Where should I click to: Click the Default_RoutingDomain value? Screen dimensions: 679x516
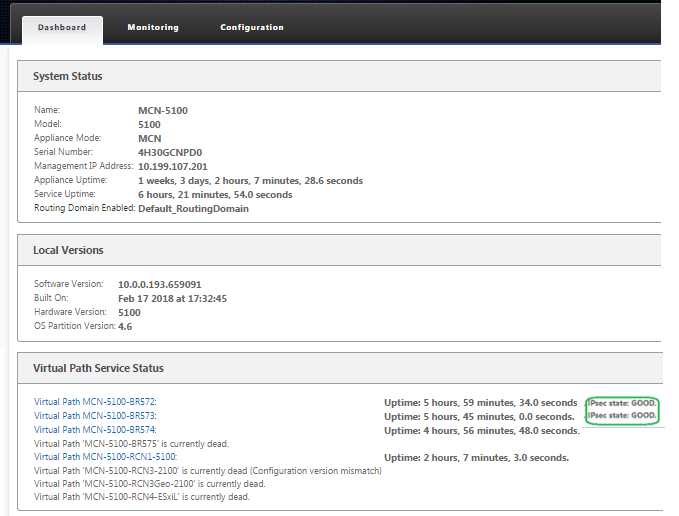tap(193, 209)
